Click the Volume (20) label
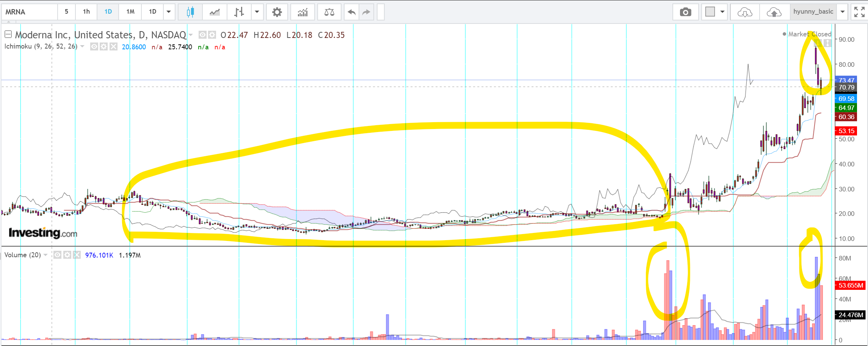Viewport: 868px width, 346px height. 23,255
